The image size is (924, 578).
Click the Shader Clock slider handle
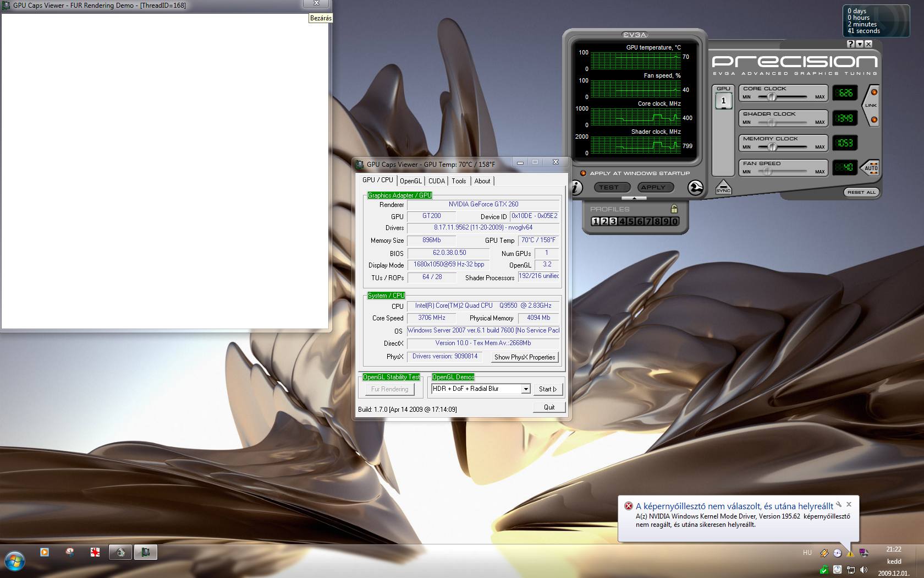click(x=772, y=122)
